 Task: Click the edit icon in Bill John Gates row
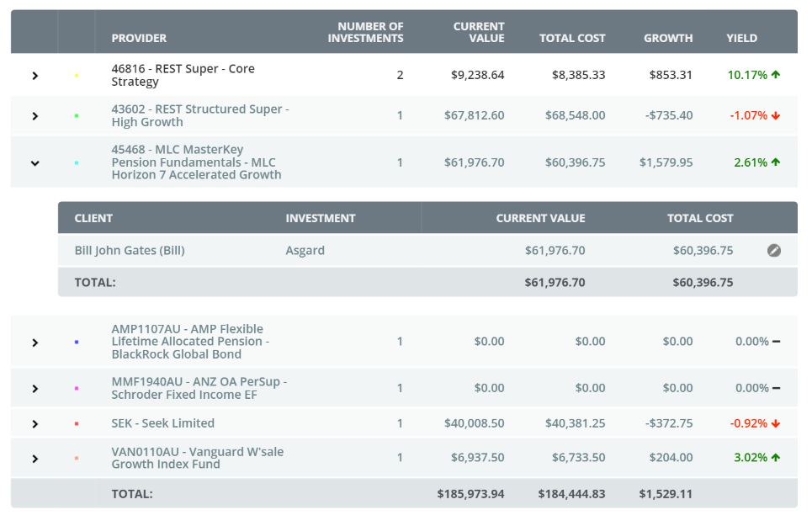coord(774,251)
